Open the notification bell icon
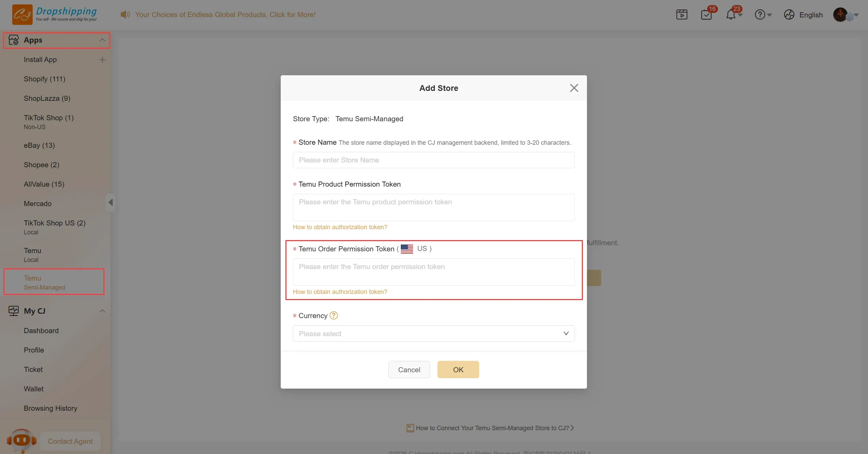Viewport: 868px width, 454px height. click(x=731, y=15)
